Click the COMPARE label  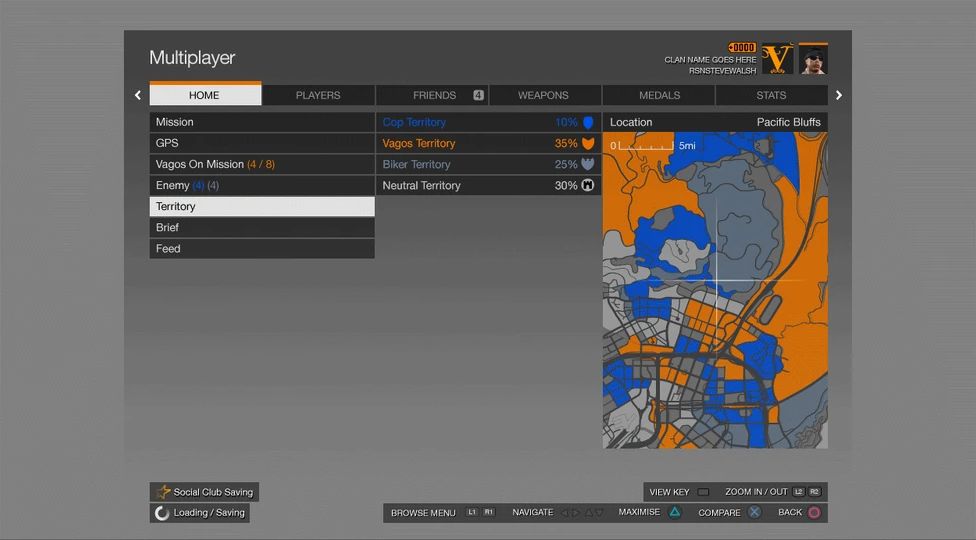pos(719,513)
